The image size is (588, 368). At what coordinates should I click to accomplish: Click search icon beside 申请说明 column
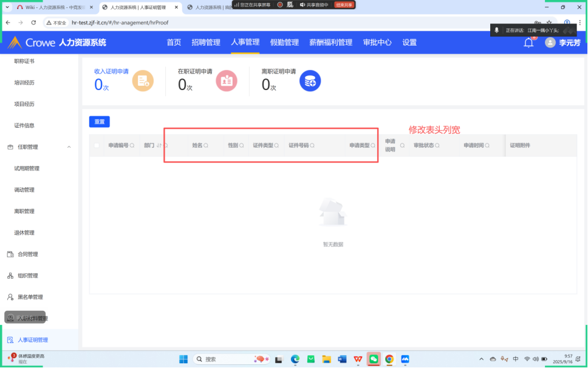tap(402, 145)
